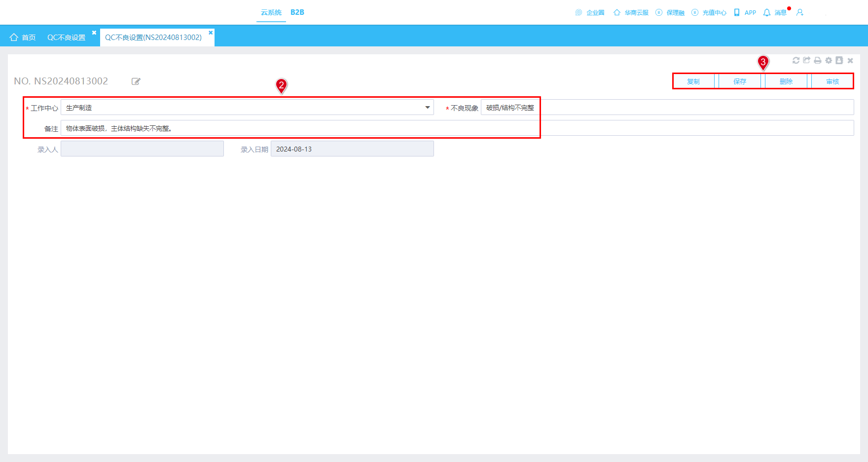Expand the 工作中心 dropdown
The width and height of the screenshot is (868, 462).
tap(428, 108)
